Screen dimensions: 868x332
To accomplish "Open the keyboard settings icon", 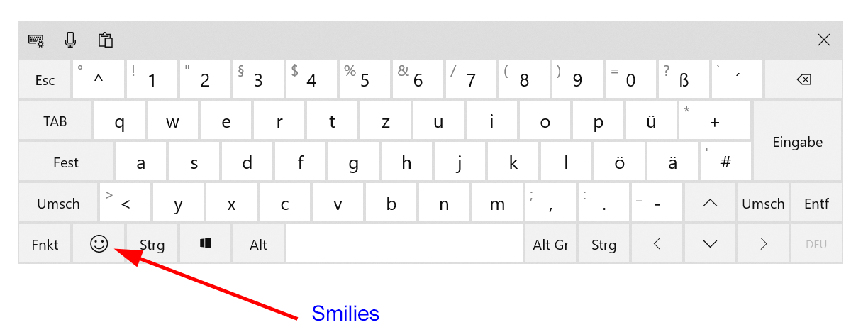I will [36, 40].
